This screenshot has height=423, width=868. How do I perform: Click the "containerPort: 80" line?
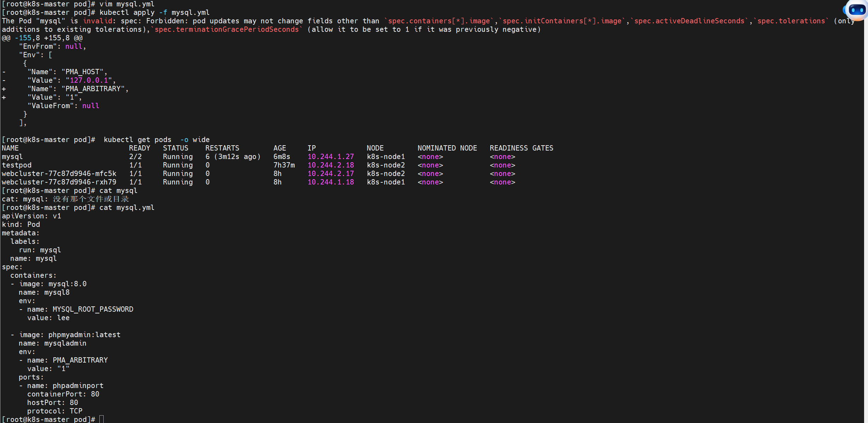pos(63,394)
